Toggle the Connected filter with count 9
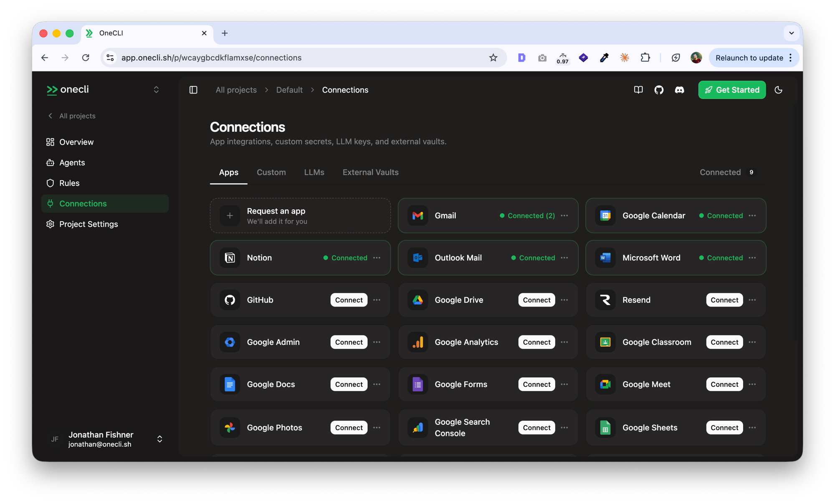The image size is (835, 504). 728,172
